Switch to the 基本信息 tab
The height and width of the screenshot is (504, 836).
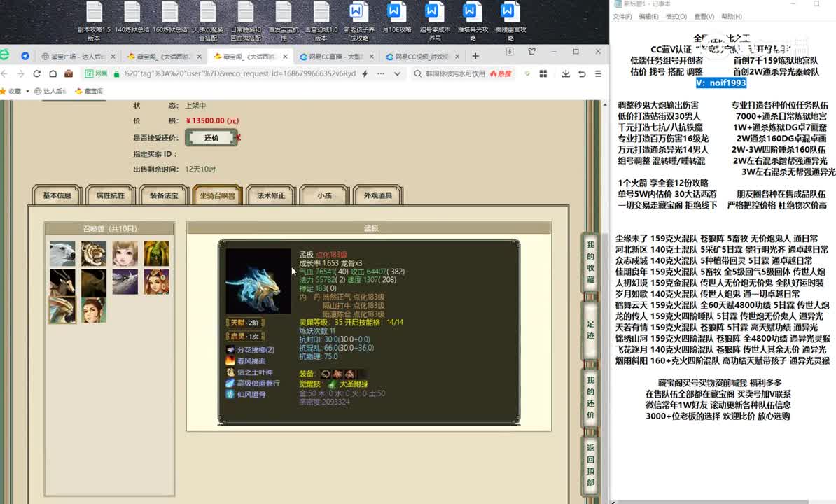coord(57,195)
